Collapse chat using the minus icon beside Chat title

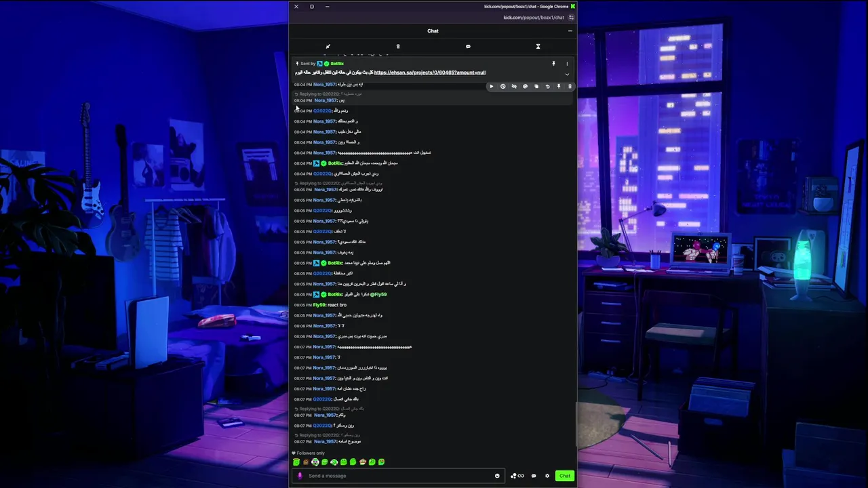click(x=570, y=30)
